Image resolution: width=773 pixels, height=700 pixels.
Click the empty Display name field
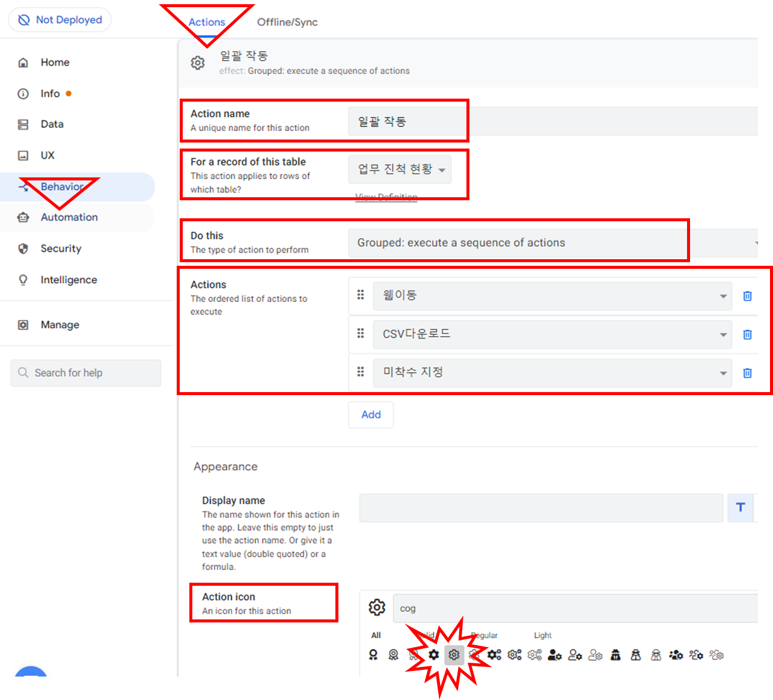(x=541, y=508)
